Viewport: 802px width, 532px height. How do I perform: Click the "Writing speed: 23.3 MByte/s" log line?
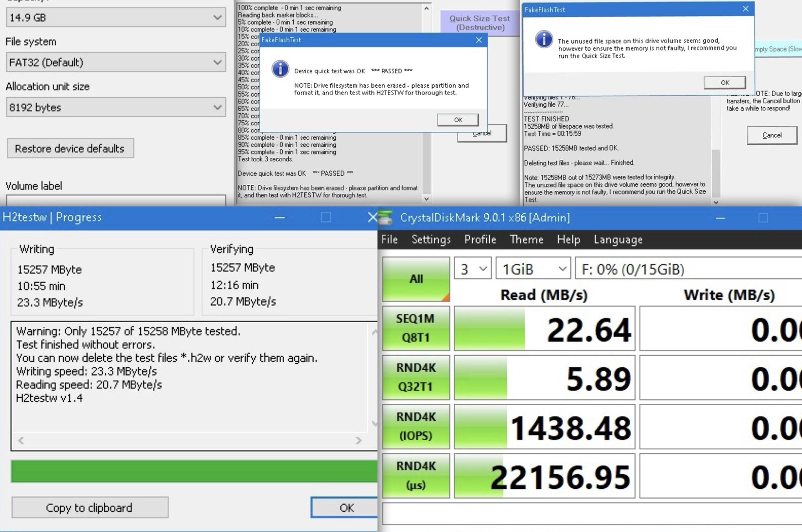click(86, 371)
